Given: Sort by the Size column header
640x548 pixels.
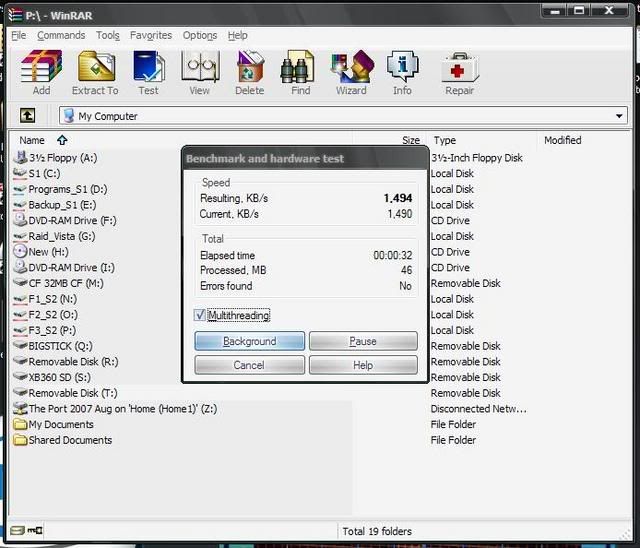Looking at the screenshot, I should (x=411, y=140).
